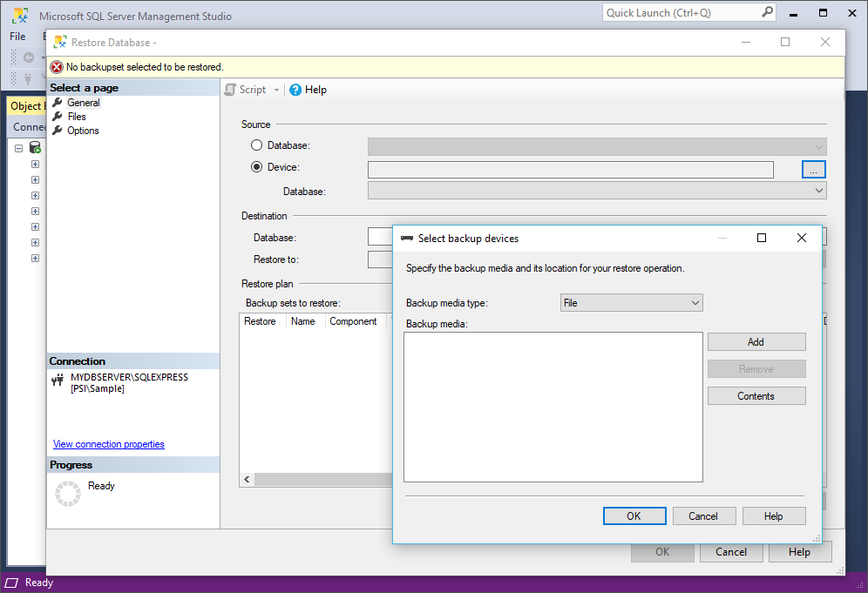Click the status bar Ready icon

pos(11,583)
